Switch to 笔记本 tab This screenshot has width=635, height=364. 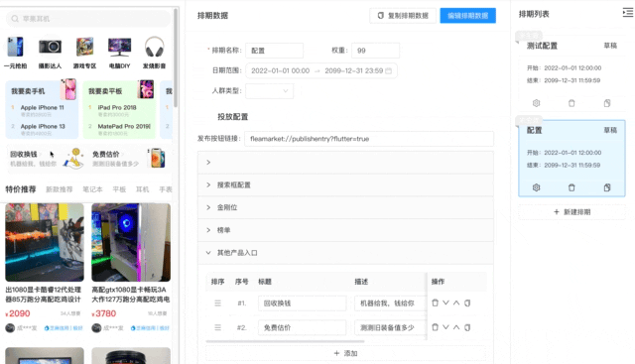(x=92, y=189)
